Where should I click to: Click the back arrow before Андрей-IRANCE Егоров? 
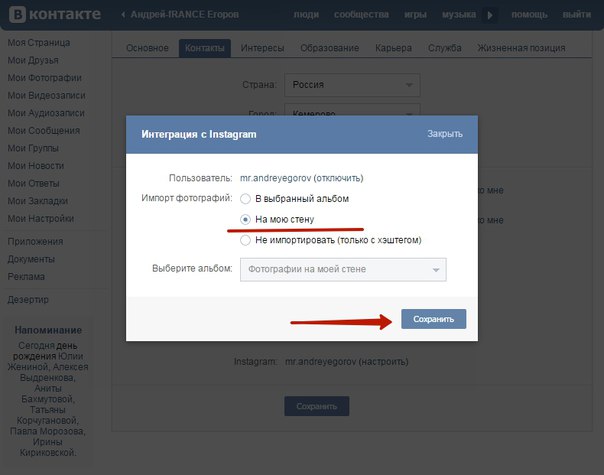tap(123, 15)
